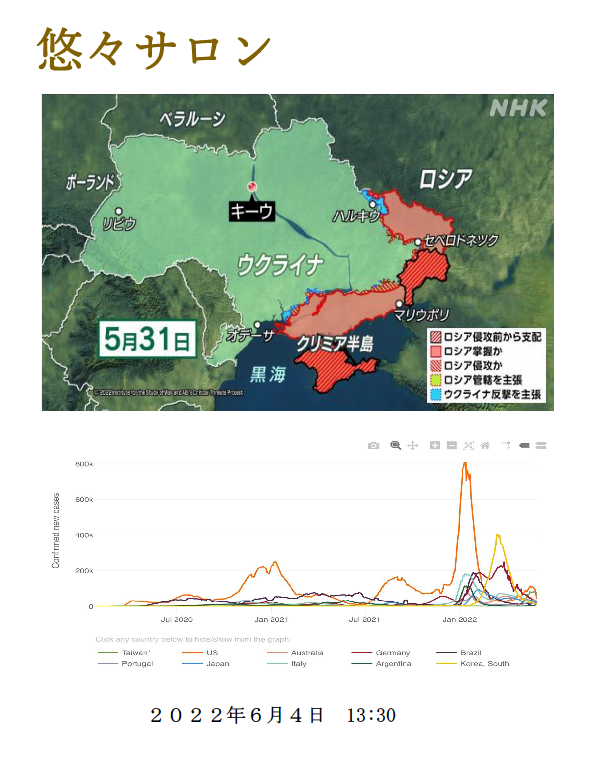Toggle US series in chart legend
This screenshot has width=595, height=784.
tap(200, 652)
